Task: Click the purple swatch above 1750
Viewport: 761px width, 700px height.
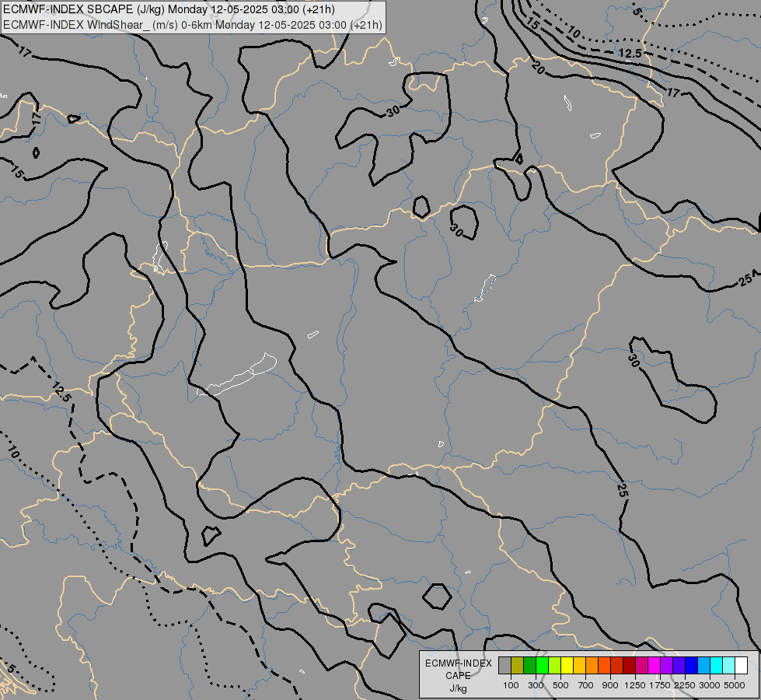Action: [667, 666]
